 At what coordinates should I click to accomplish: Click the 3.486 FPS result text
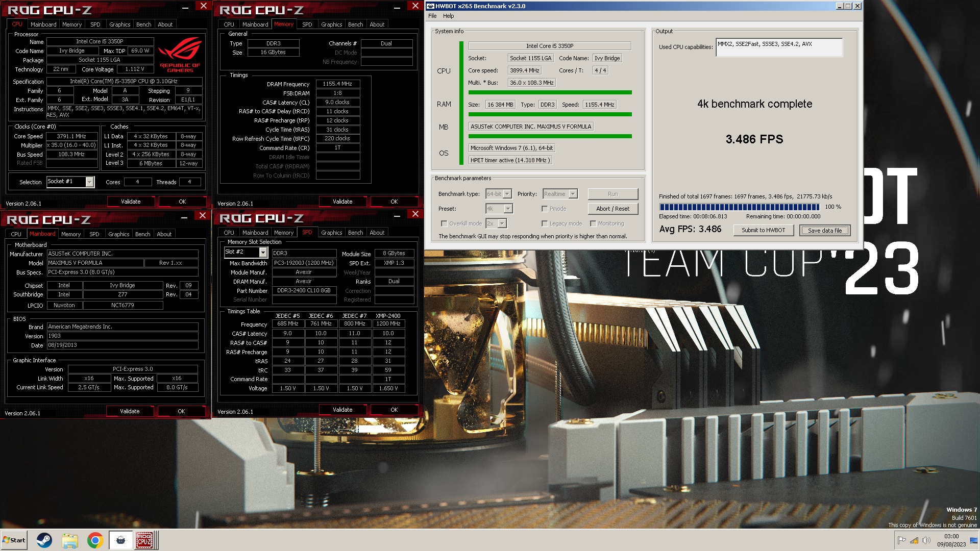(754, 139)
